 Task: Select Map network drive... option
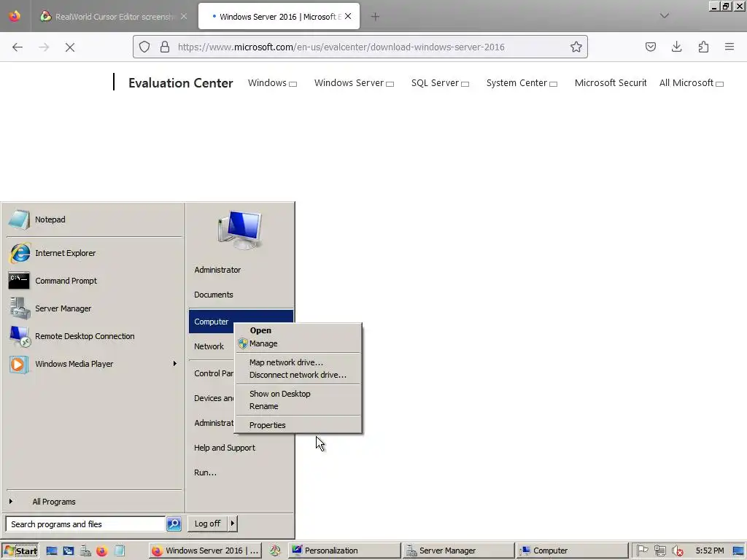[x=298, y=362]
